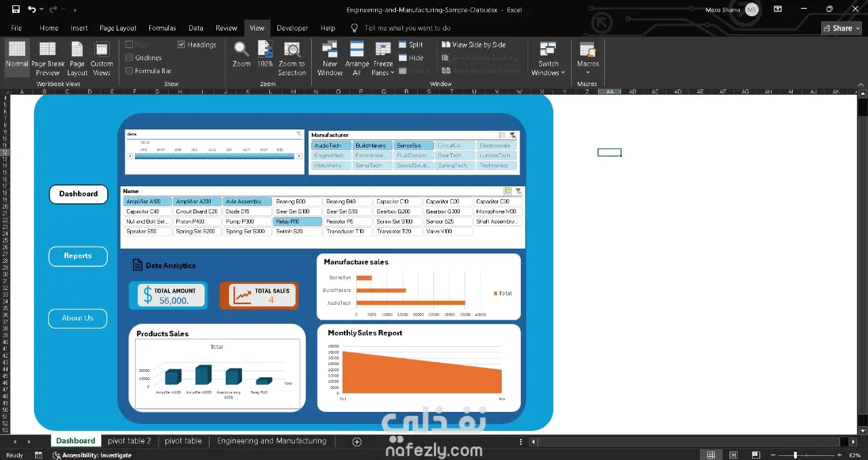Toggle Relay R10 in Name slicer
Screen dimensions: 868x460
click(x=297, y=222)
